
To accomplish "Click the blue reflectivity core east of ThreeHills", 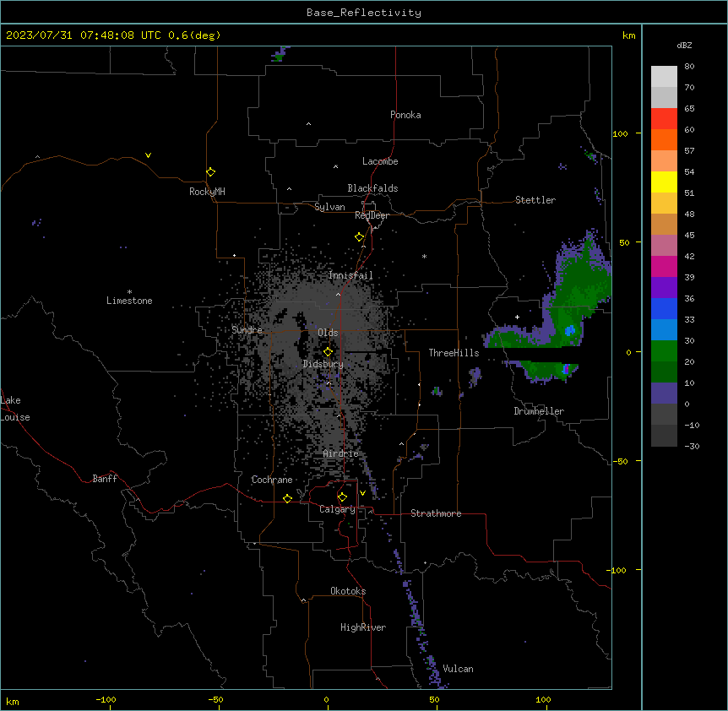I will coord(570,330).
